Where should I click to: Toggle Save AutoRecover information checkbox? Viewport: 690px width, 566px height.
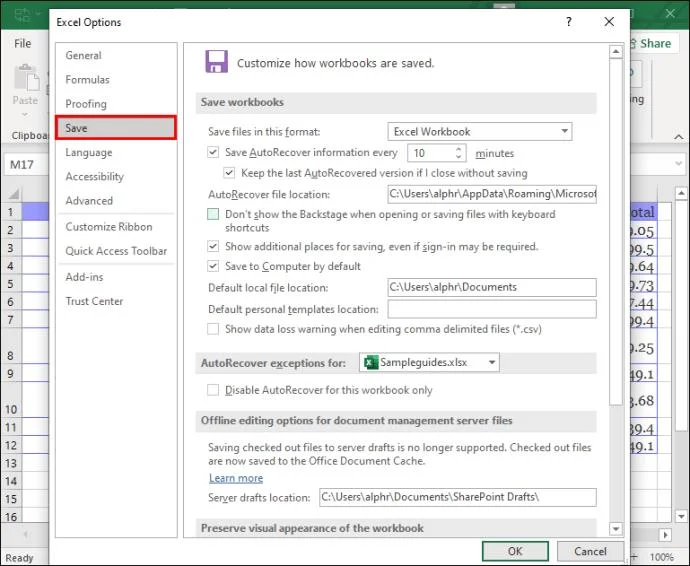click(213, 152)
